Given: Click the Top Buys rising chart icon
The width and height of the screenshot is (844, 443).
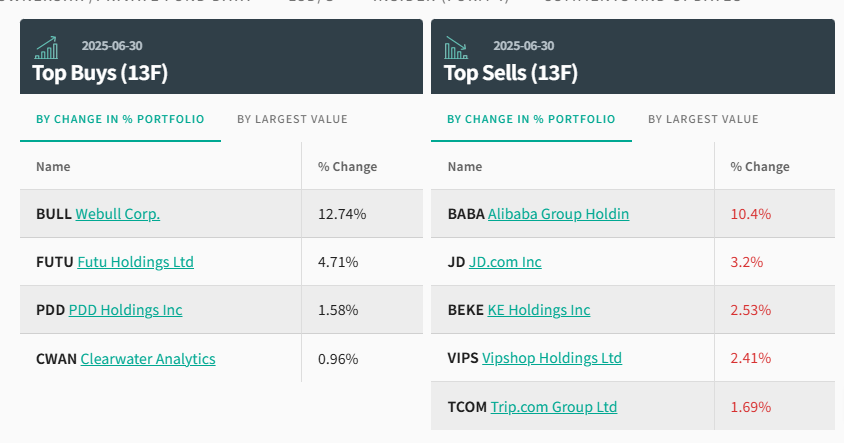Looking at the screenshot, I should click(x=46, y=47).
